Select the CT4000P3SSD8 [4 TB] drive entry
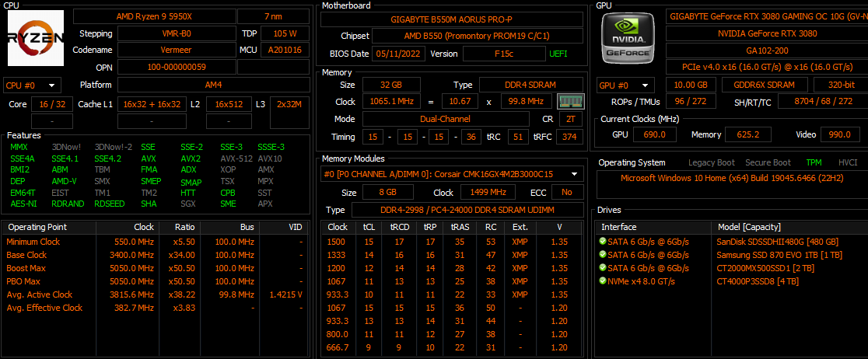 click(x=758, y=281)
